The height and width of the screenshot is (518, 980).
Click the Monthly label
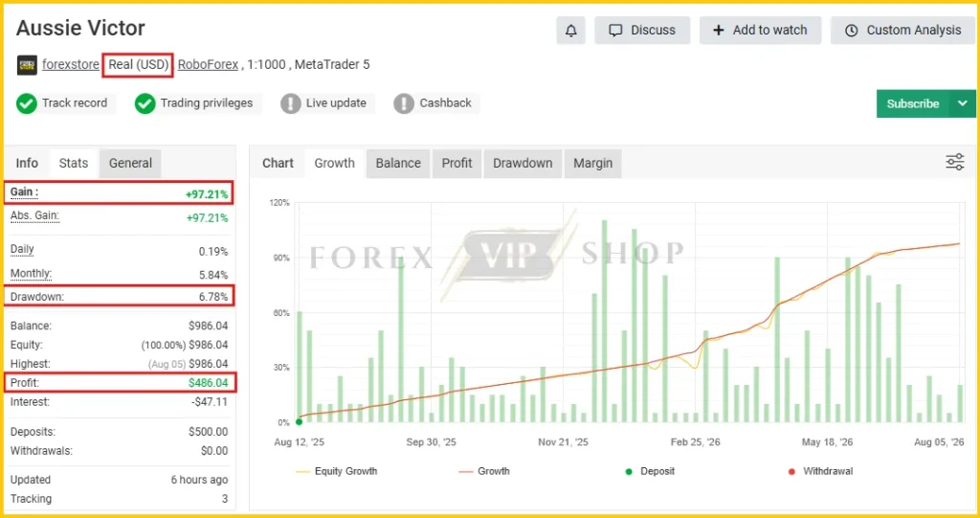pos(32,274)
